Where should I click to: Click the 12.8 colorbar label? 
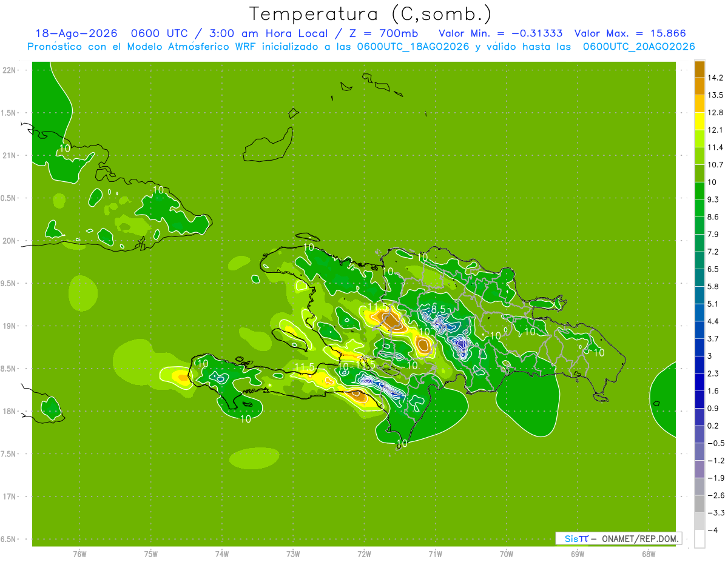[716, 113]
